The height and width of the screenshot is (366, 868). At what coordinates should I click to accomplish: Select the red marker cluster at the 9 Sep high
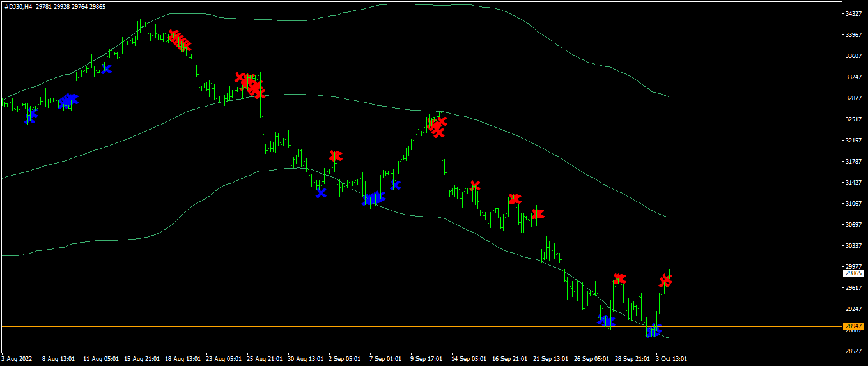coord(437,126)
